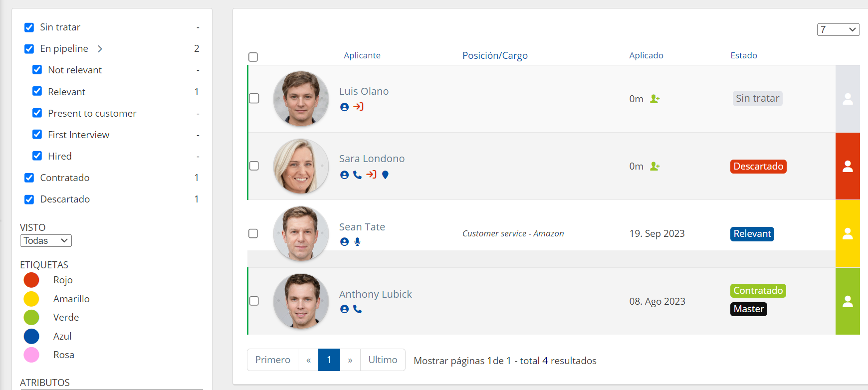Sort by the Aplicado column header
The image size is (868, 390).
[x=646, y=55]
